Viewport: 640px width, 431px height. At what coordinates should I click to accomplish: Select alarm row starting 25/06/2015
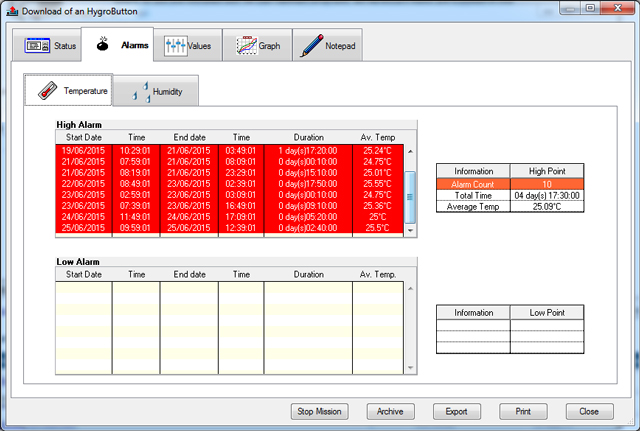pyautogui.click(x=229, y=228)
